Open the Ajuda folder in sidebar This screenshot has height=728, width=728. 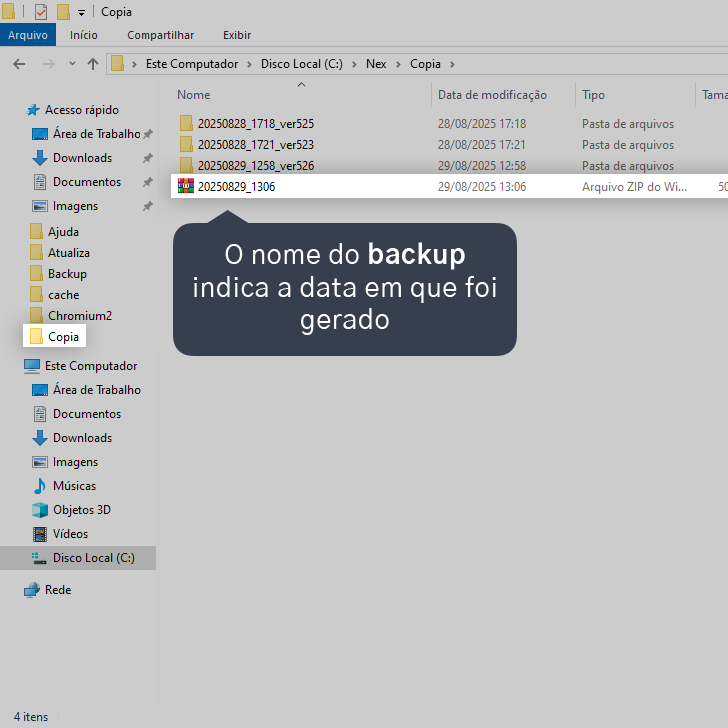point(63,232)
